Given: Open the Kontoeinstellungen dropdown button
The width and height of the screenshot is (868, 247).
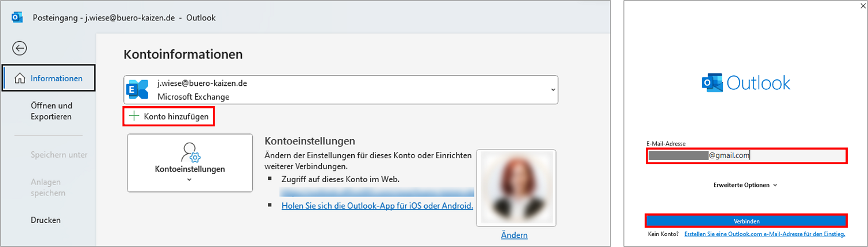Looking at the screenshot, I should coord(190,163).
